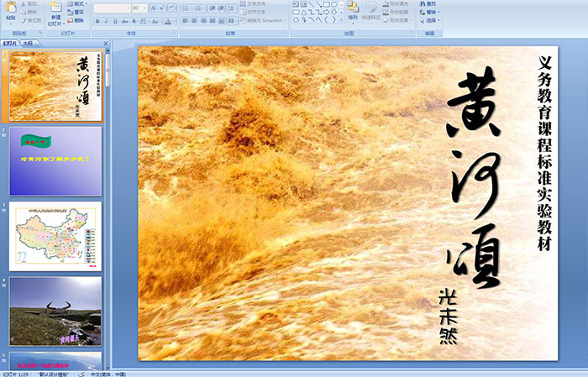Toggle Align Text Right

click(203, 21)
